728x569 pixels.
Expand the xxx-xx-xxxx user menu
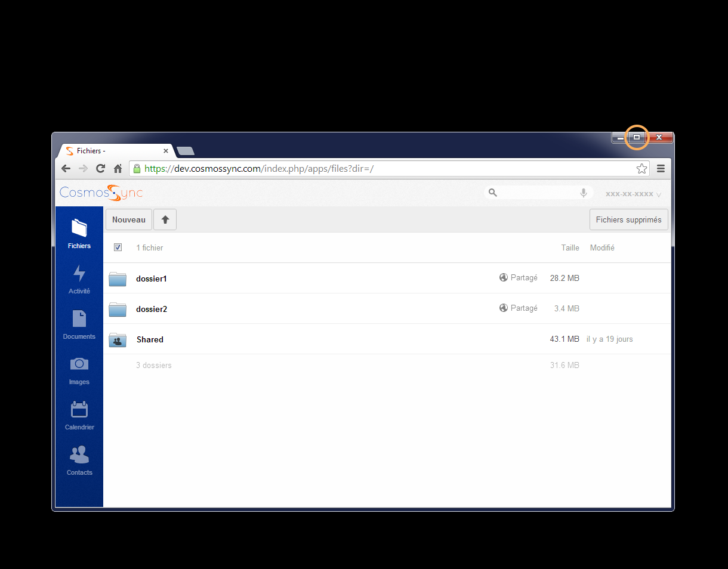pos(633,194)
